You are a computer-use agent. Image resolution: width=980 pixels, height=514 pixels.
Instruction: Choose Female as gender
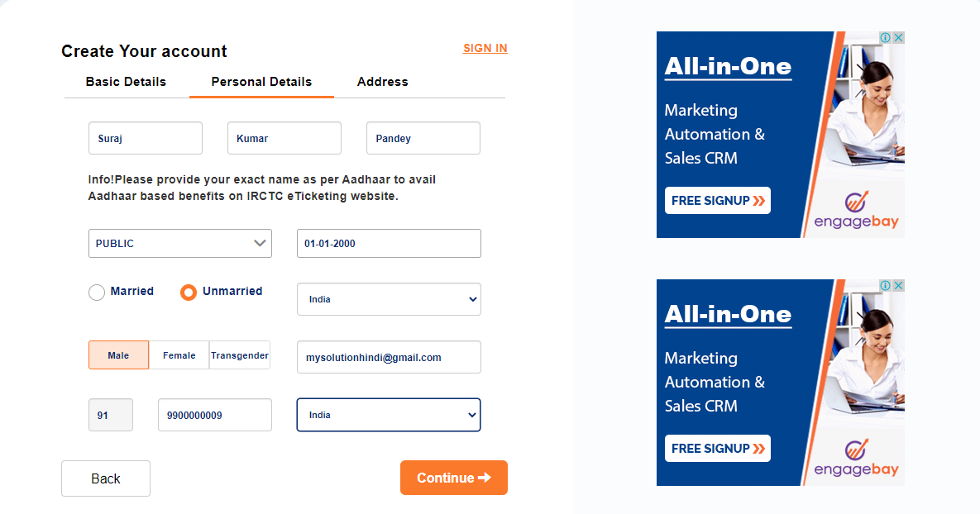[179, 355]
